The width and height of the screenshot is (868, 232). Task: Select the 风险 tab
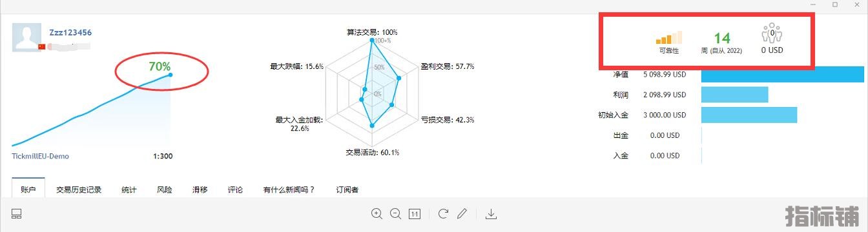point(165,189)
